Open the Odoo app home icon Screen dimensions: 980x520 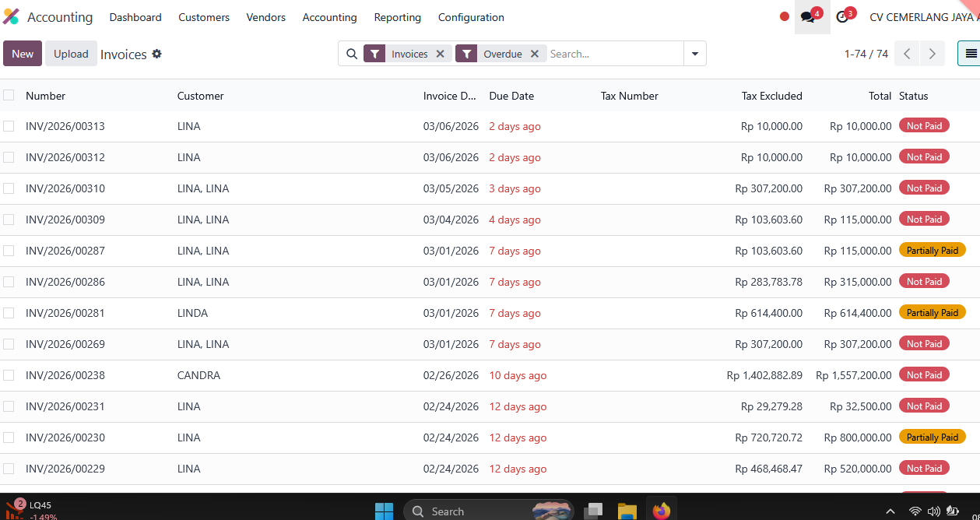pyautogui.click(x=11, y=17)
